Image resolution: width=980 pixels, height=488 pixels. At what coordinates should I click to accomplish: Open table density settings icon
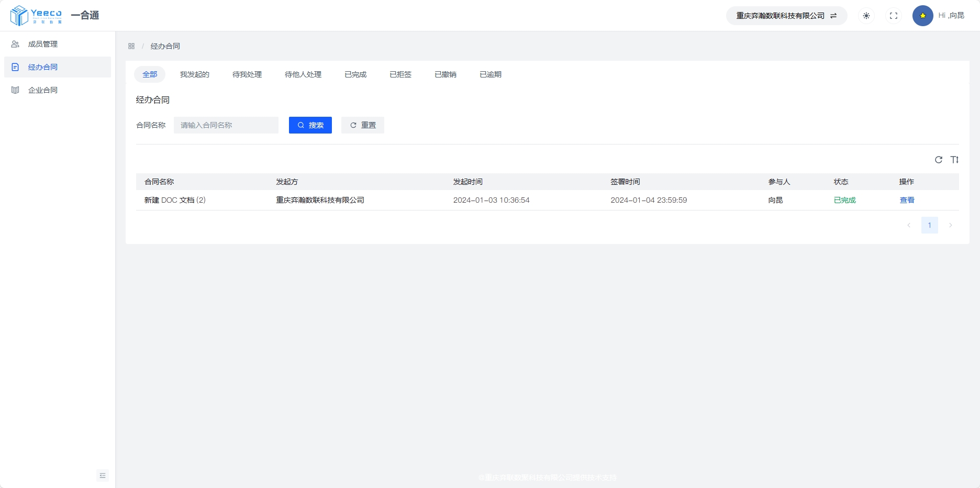[954, 160]
